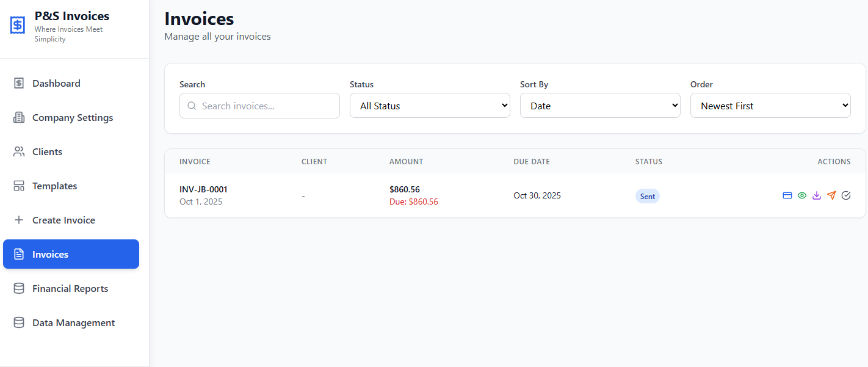Open Templates using its sidebar icon
This screenshot has width=868, height=367.
pos(19,186)
